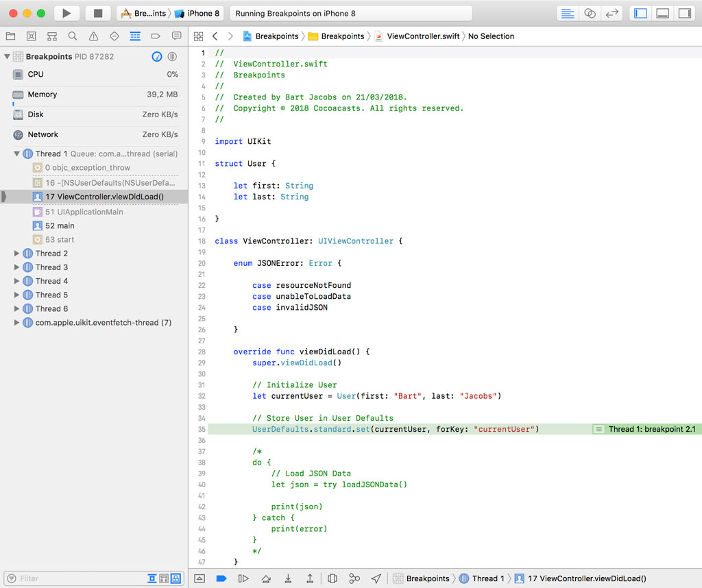Deactivate breakpoints via blue flag toggle
Viewport: 702px width, 588px height.
click(221, 578)
